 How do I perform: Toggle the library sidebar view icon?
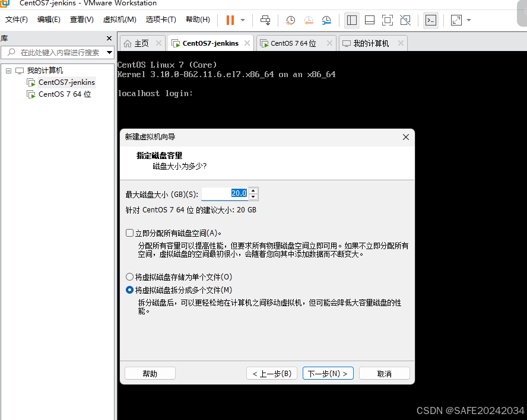(x=351, y=20)
